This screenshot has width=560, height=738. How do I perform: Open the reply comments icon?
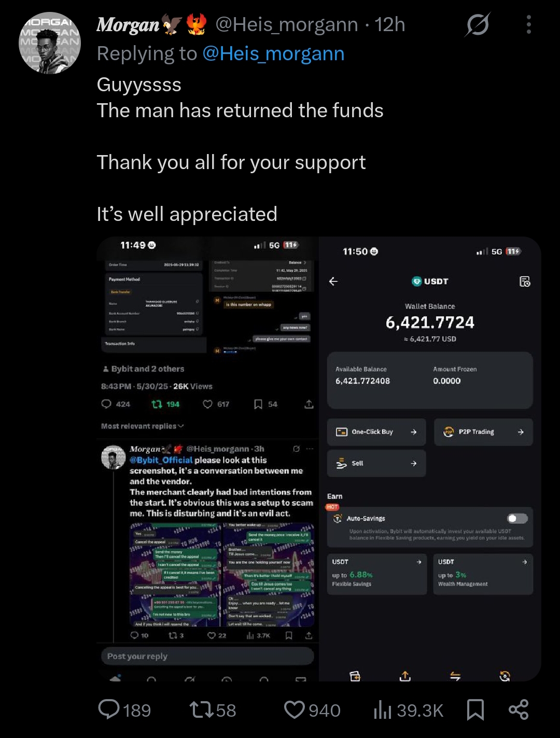pos(109,709)
